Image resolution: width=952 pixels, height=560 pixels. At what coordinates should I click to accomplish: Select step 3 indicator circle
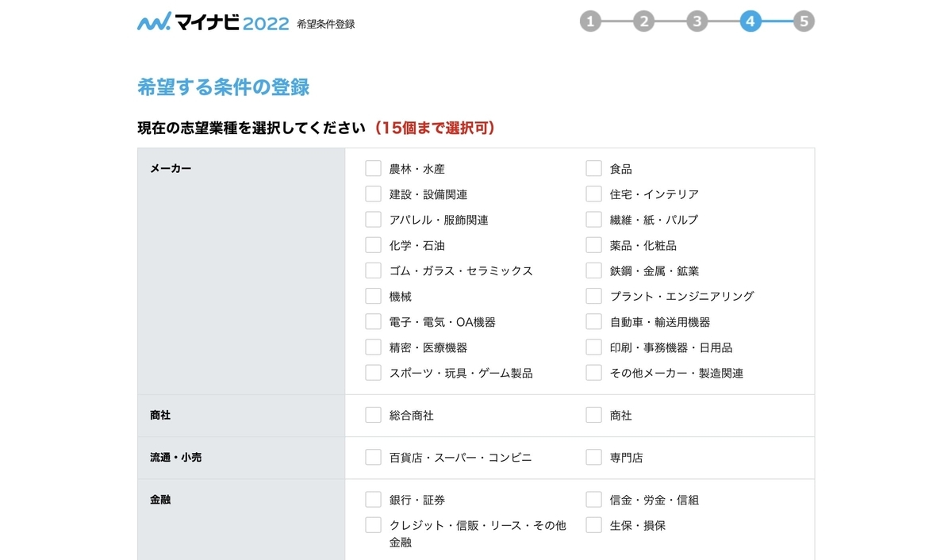tap(697, 21)
